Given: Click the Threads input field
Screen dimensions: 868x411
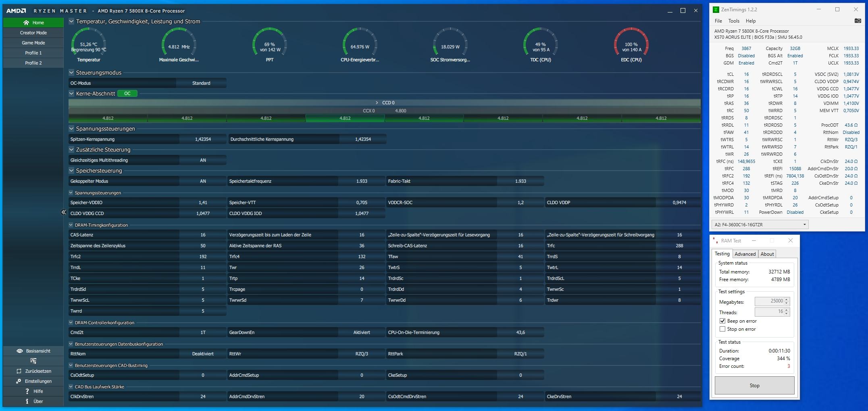Looking at the screenshot, I should 769,312.
